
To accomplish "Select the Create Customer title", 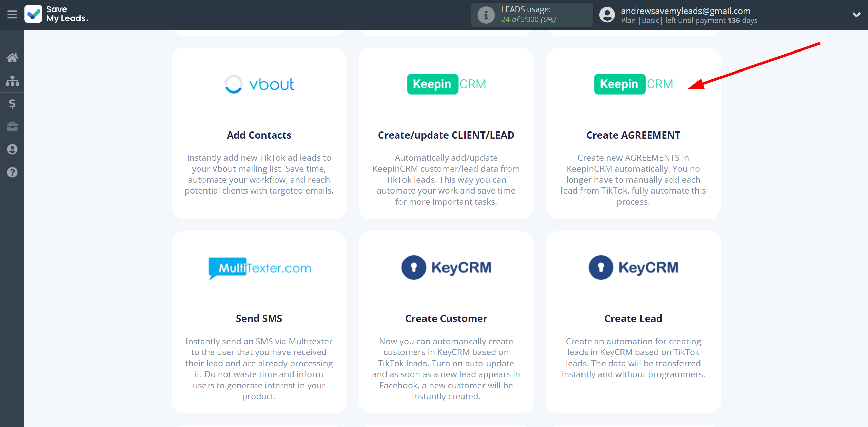I will [446, 319].
